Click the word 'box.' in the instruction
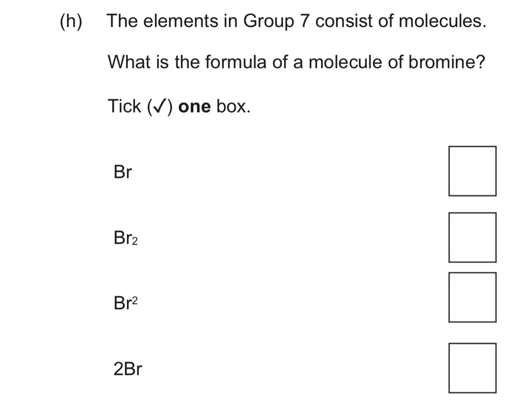 click(x=233, y=107)
